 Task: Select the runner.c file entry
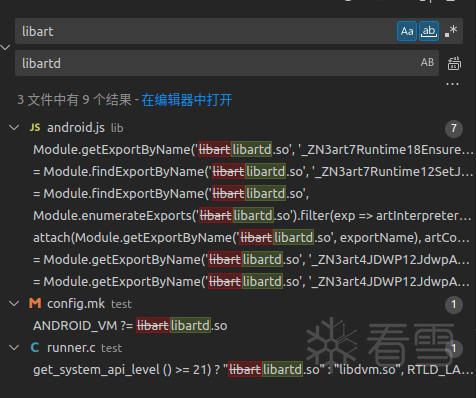pyautogui.click(x=238, y=348)
